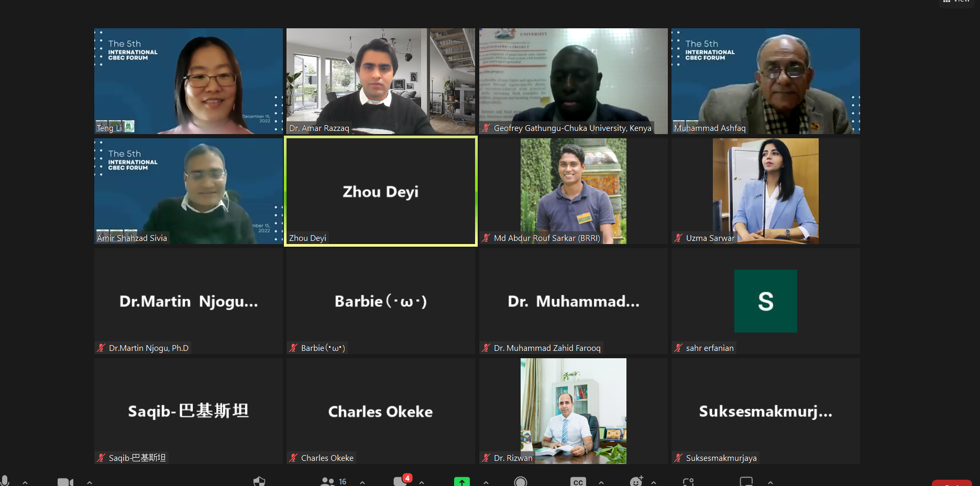Viewport: 980px width, 486px height.
Task: Open Chat with 4 unread messages
Action: pos(402,480)
